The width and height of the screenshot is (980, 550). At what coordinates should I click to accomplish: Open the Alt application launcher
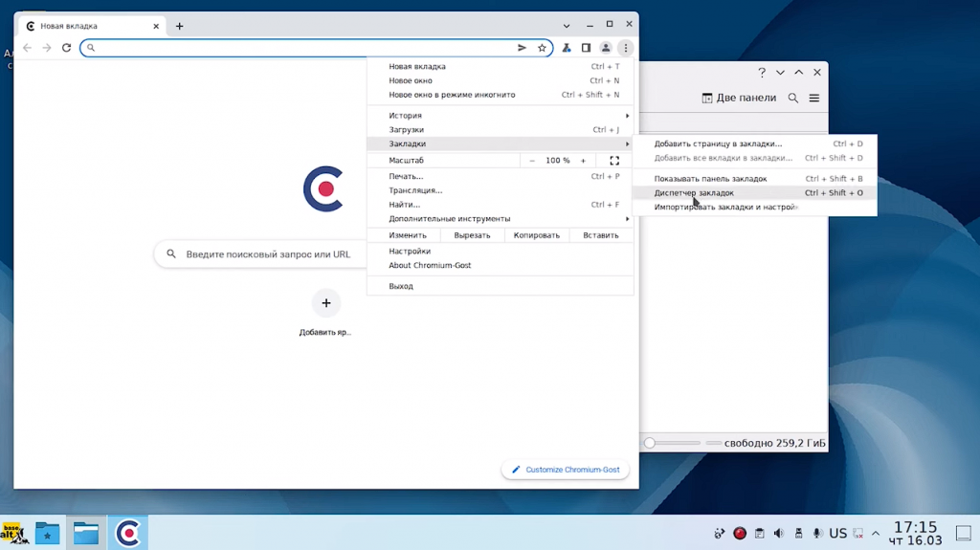(14, 533)
